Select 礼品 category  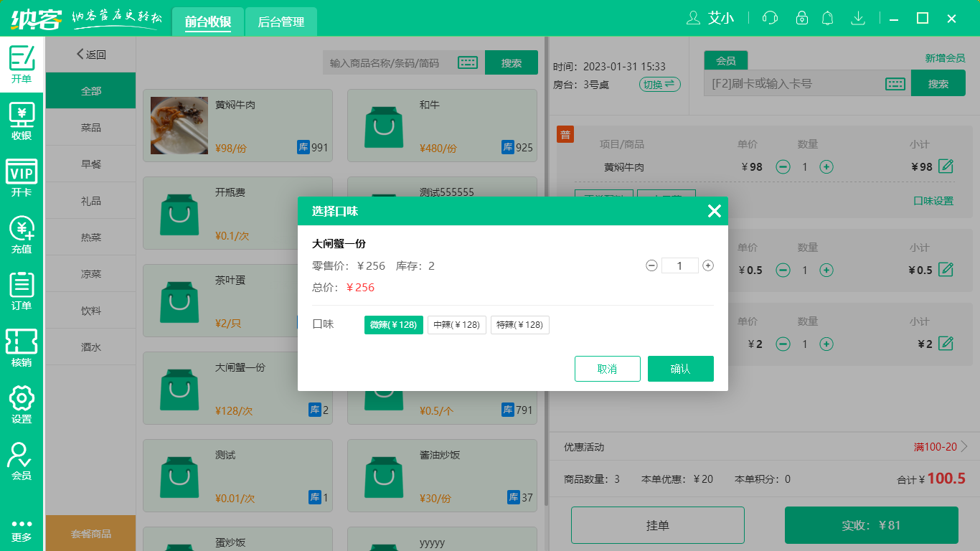[91, 201]
